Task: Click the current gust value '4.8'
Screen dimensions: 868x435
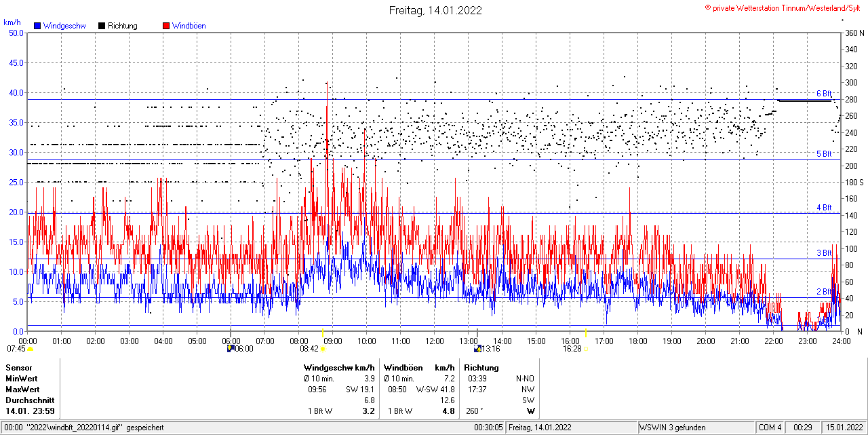Action: (448, 411)
